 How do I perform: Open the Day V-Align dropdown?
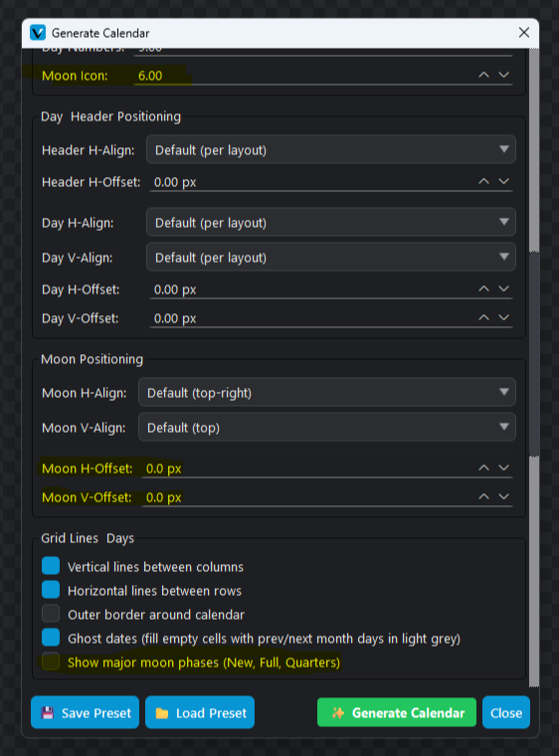(x=331, y=257)
